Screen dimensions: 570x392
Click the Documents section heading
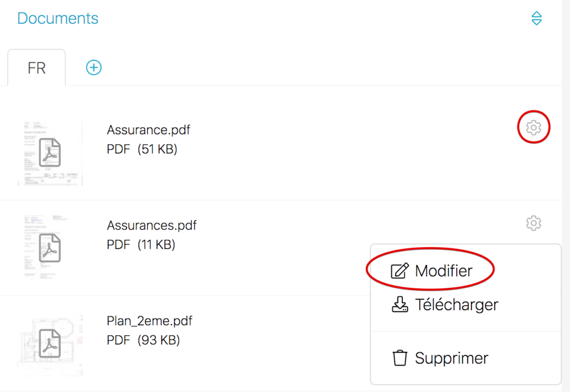click(58, 18)
